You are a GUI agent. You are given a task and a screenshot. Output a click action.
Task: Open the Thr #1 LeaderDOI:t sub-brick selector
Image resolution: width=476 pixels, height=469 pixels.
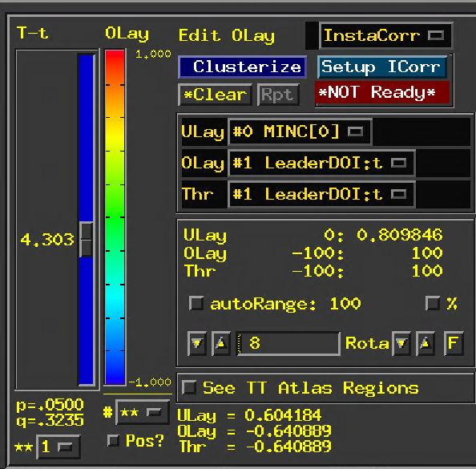[x=321, y=194]
